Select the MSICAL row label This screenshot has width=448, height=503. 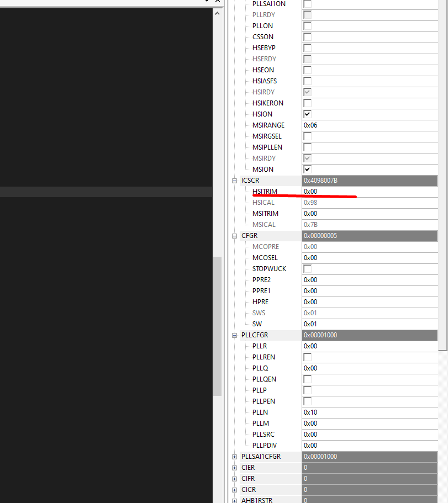[264, 225]
